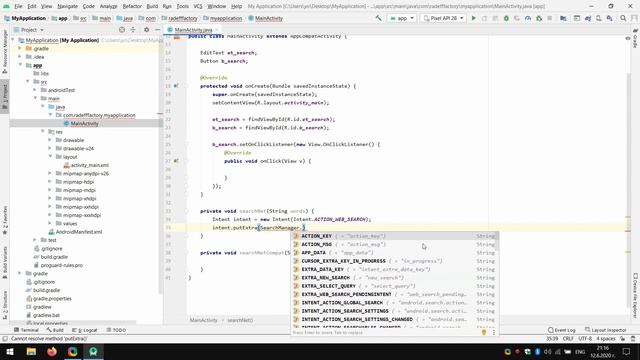The width and height of the screenshot is (640, 360).
Task: Click the override gutter icon beside onCreate
Action: [176, 86]
